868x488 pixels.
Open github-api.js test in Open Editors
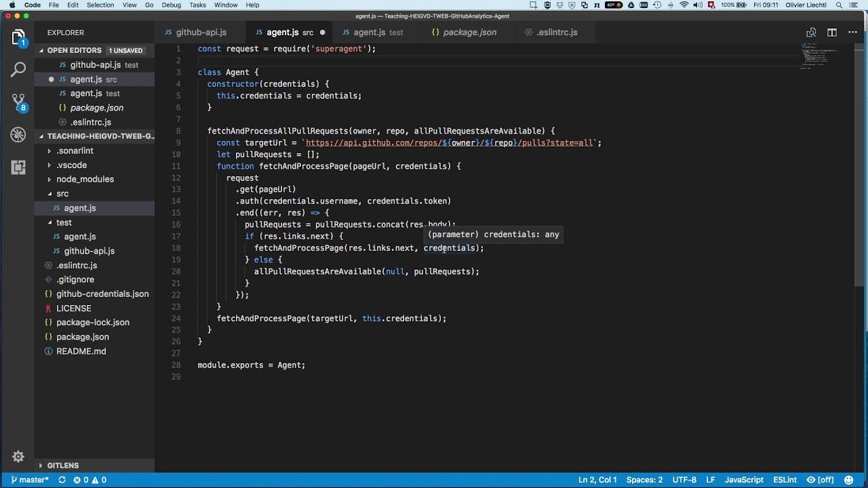(95, 65)
